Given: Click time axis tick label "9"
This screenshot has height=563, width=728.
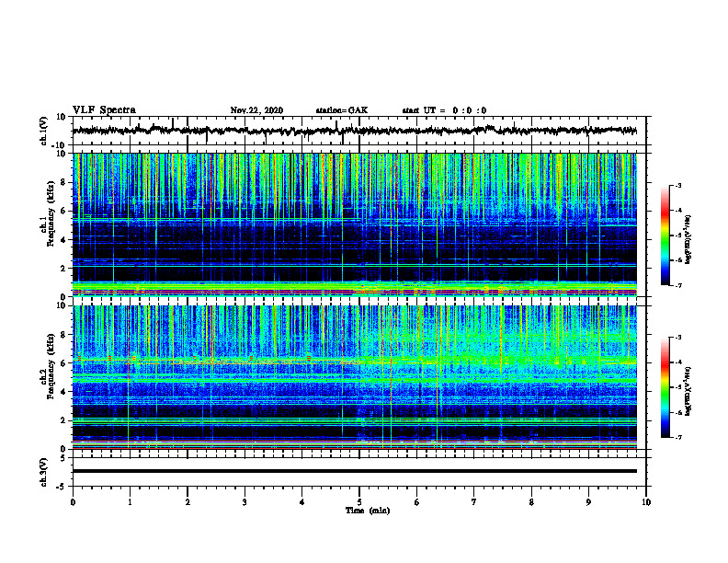Looking at the screenshot, I should pyautogui.click(x=588, y=502).
